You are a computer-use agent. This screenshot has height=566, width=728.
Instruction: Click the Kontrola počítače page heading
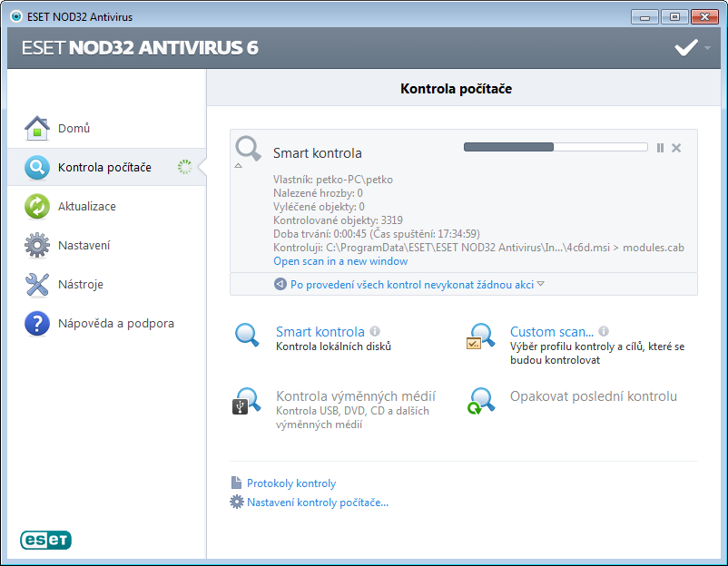point(456,89)
